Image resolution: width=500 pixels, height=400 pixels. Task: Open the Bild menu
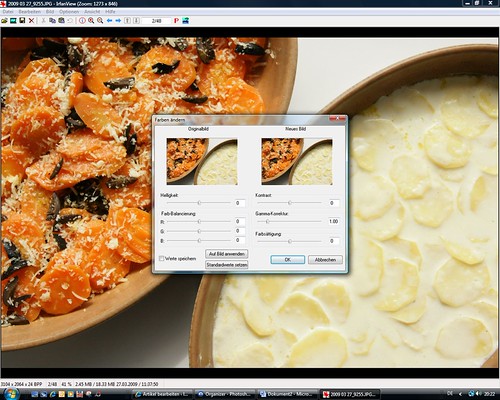[x=50, y=12]
